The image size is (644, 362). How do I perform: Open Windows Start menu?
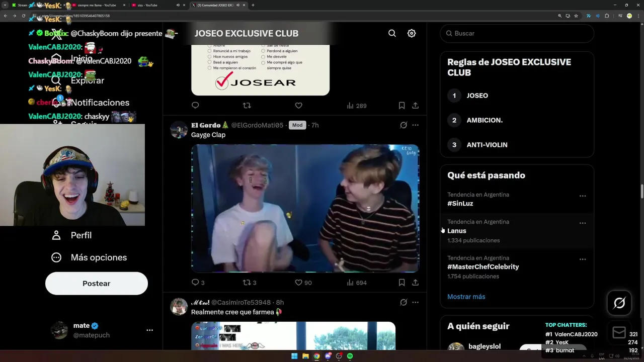pyautogui.click(x=294, y=356)
